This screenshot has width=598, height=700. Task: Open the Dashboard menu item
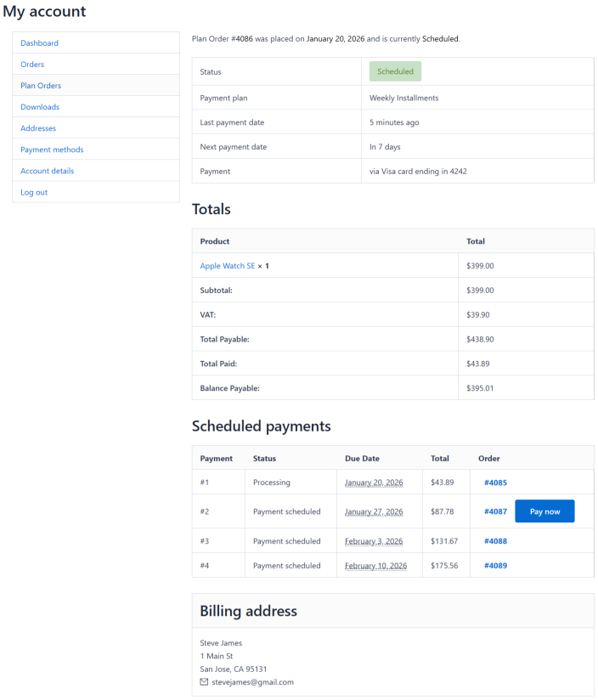(40, 43)
